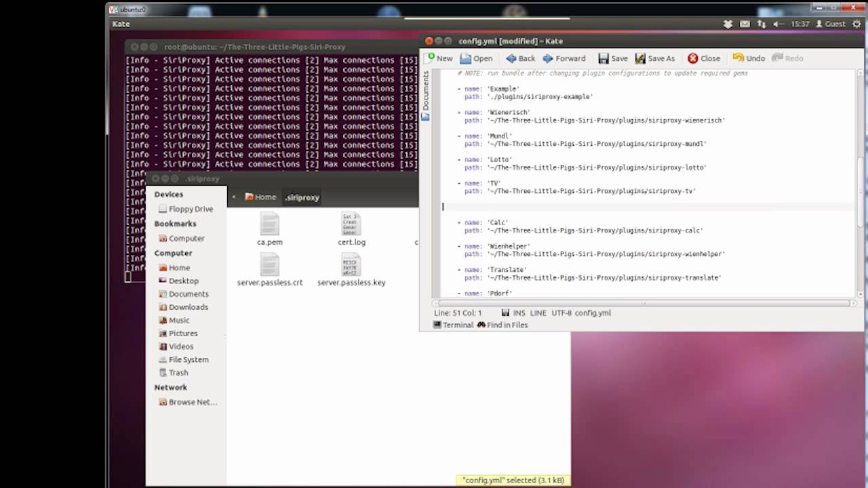Click the Kate vertical scrollbar
The image size is (868, 488).
(x=861, y=183)
